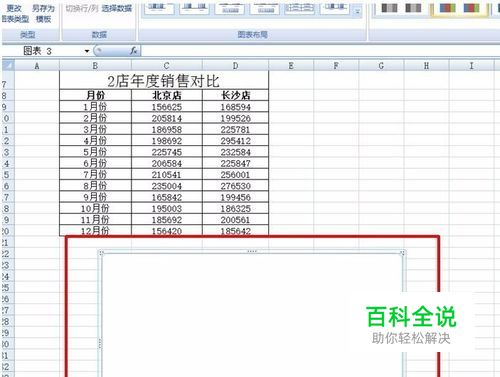Click 更改图表类型 (change chart type)
The height and width of the screenshot is (377, 500).
(14, 13)
